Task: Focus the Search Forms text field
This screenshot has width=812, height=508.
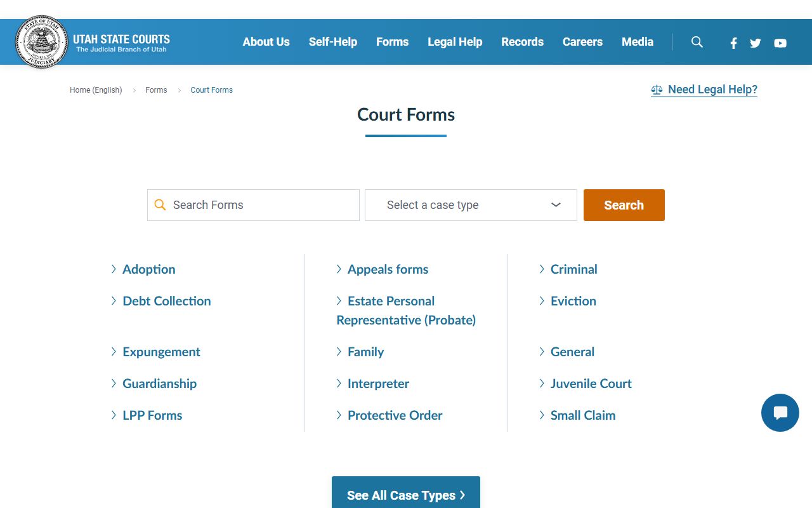Action: point(253,205)
